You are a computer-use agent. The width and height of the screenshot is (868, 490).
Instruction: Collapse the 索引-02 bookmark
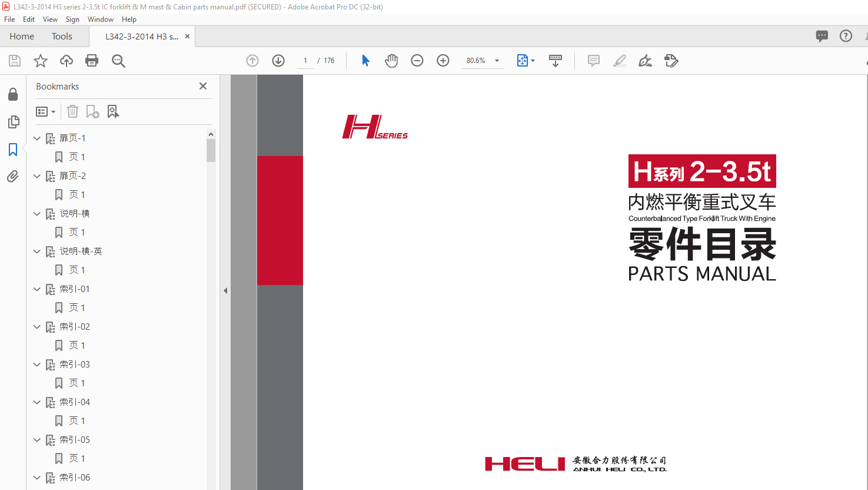click(37, 327)
